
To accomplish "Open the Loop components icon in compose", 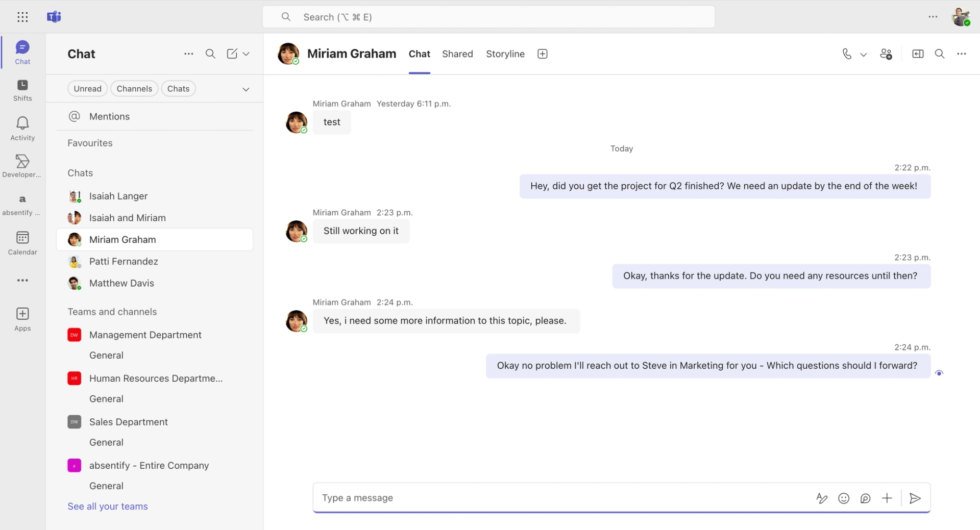I will coord(865,498).
